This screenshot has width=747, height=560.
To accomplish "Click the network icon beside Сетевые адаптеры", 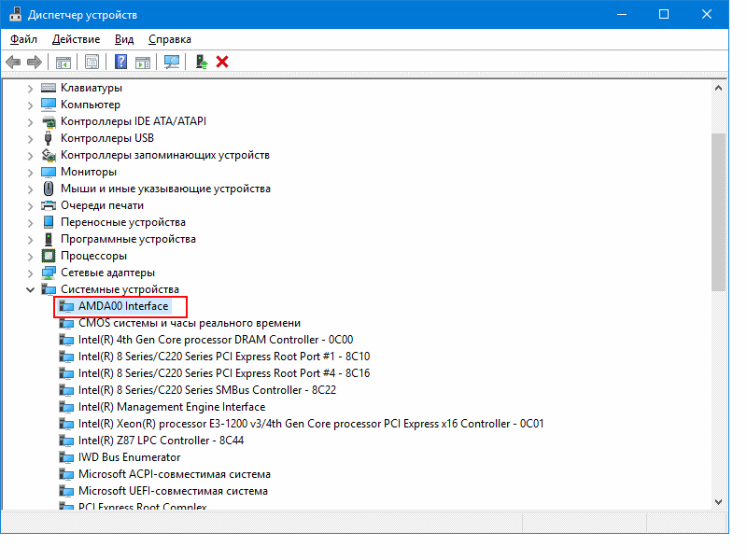I will (49, 273).
